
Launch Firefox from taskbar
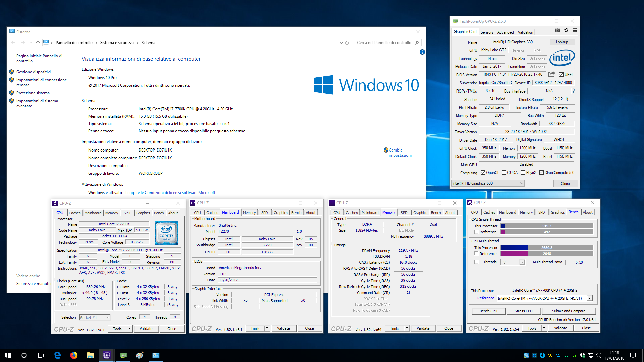click(74, 355)
